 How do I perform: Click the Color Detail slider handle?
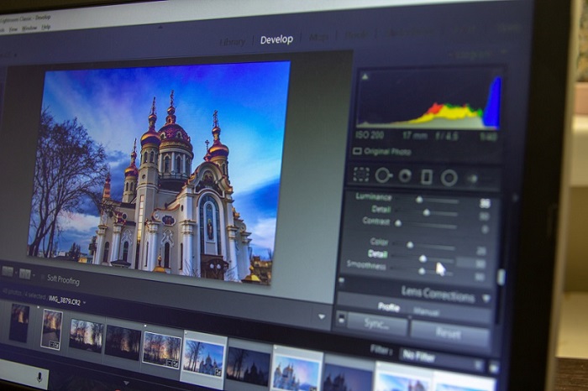point(423,258)
